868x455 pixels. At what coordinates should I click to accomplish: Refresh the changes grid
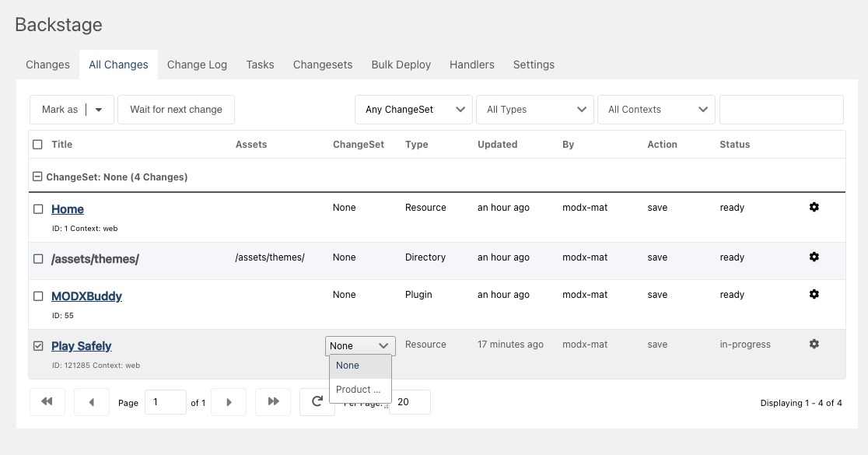tap(317, 402)
